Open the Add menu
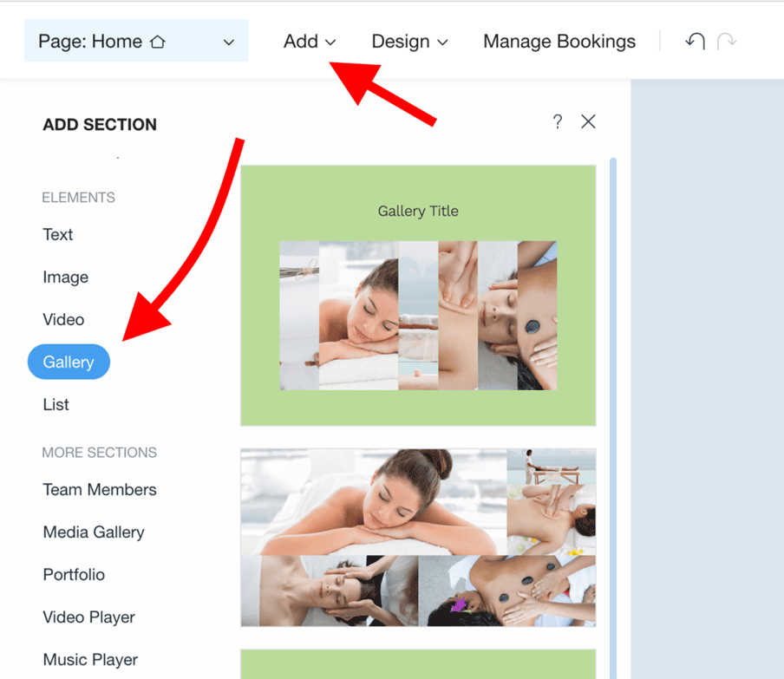The height and width of the screenshot is (679, 784). pyautogui.click(x=310, y=42)
